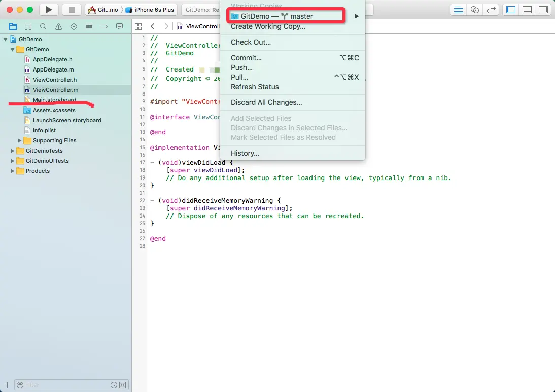Image resolution: width=555 pixels, height=392 pixels.
Task: Go back in editor history
Action: [x=153, y=26]
